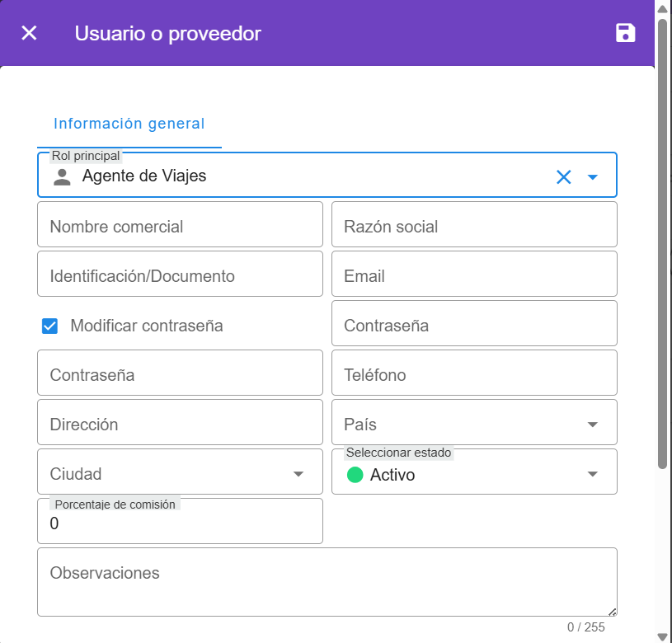672x643 pixels.
Task: Switch to the Información general tab
Action: (x=129, y=124)
